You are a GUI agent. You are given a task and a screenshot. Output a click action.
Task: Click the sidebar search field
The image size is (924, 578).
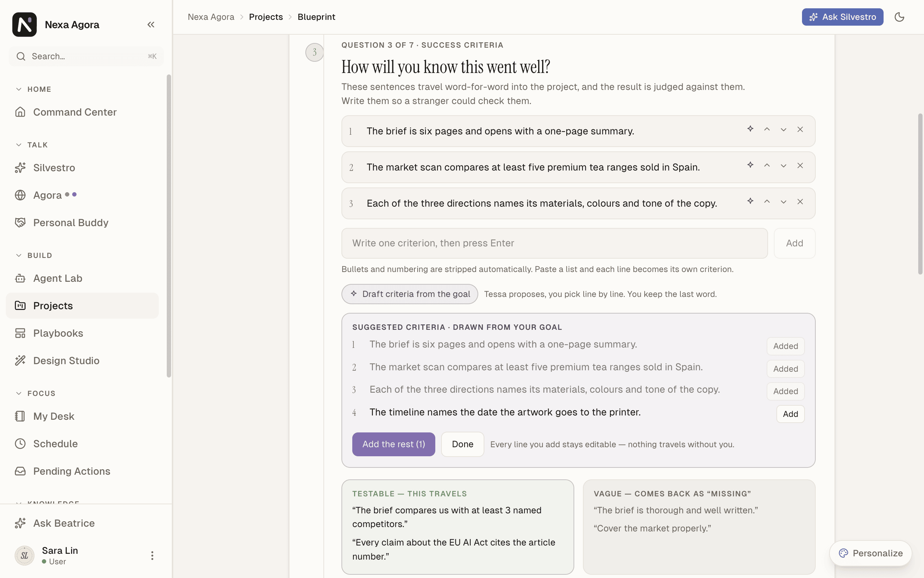click(86, 56)
